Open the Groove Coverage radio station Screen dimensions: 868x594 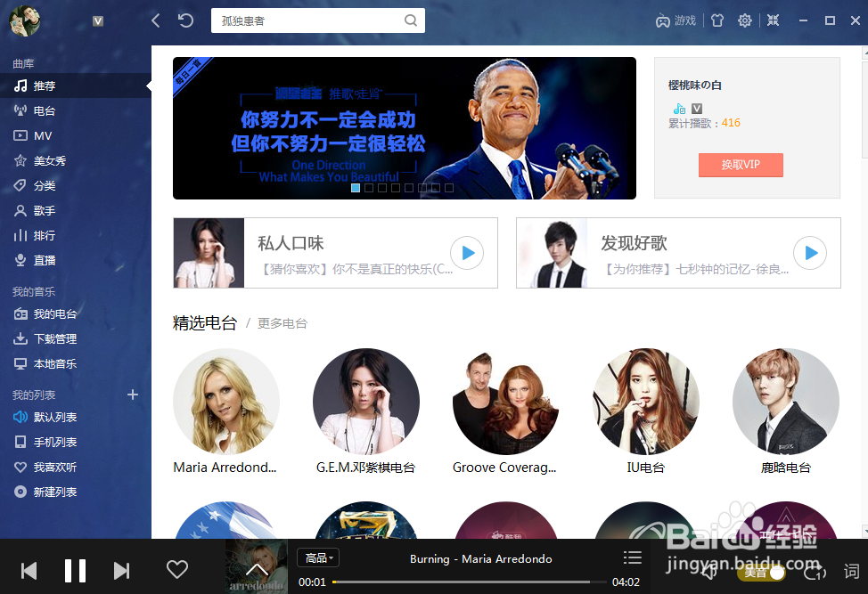coord(506,402)
